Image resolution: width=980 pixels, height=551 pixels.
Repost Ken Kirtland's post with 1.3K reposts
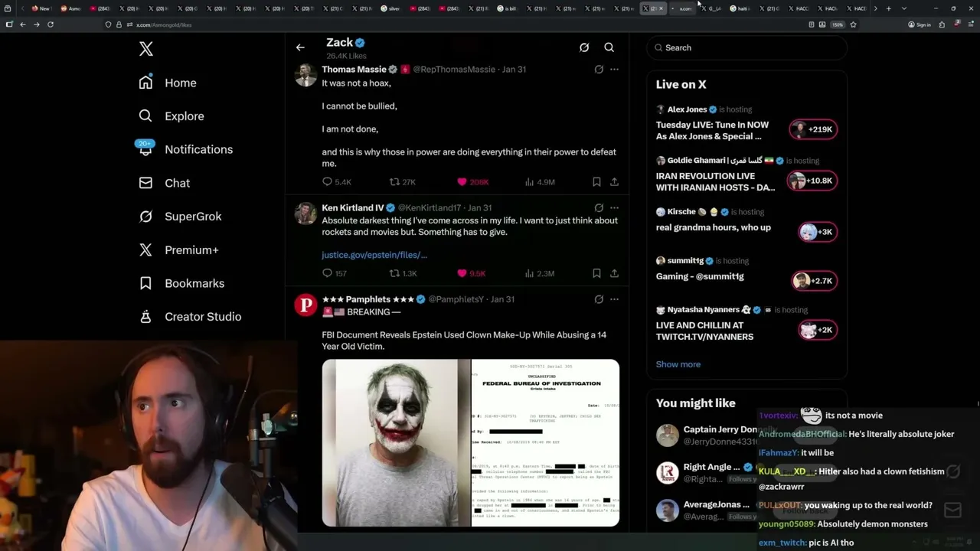(x=403, y=273)
